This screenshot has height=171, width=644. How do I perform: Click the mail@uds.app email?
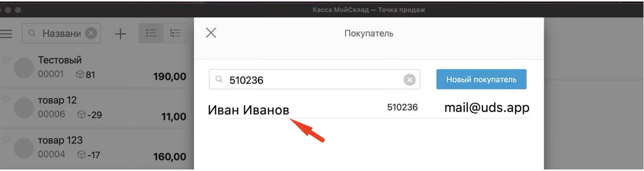coord(487,107)
